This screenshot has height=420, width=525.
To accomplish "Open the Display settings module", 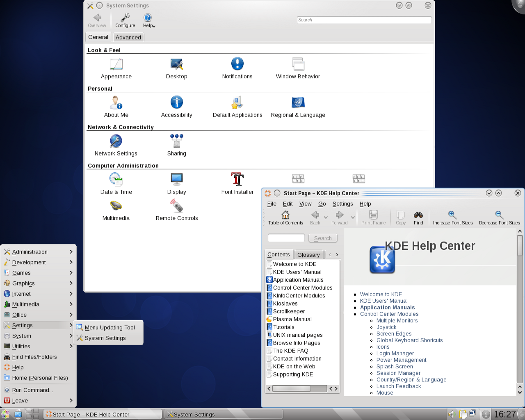I will [x=177, y=184].
